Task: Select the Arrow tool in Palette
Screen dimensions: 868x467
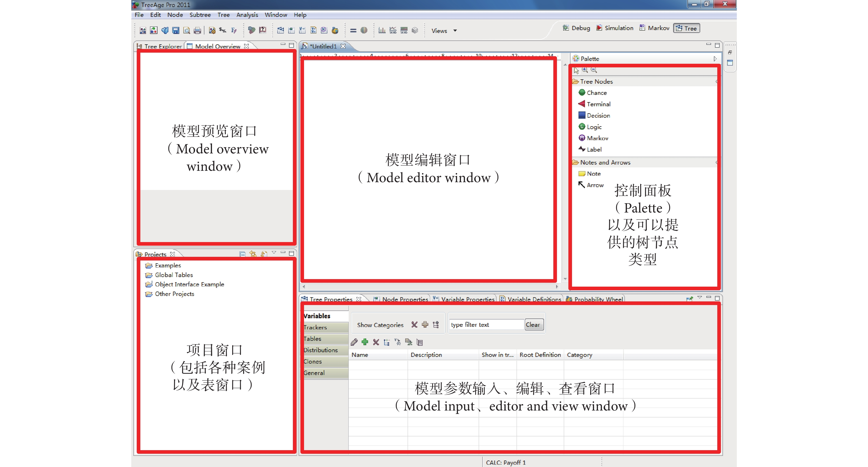Action: click(591, 185)
